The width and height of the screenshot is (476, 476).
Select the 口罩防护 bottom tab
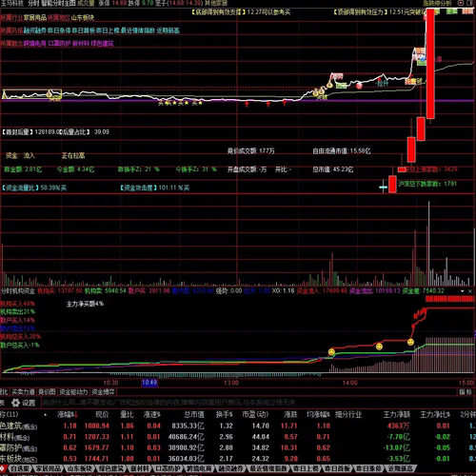coord(168,468)
